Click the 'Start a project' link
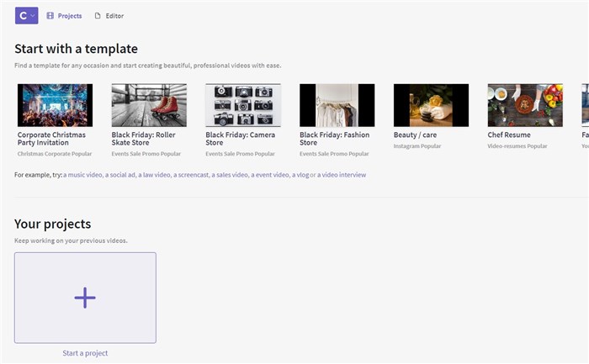The height and width of the screenshot is (364, 589). click(85, 353)
